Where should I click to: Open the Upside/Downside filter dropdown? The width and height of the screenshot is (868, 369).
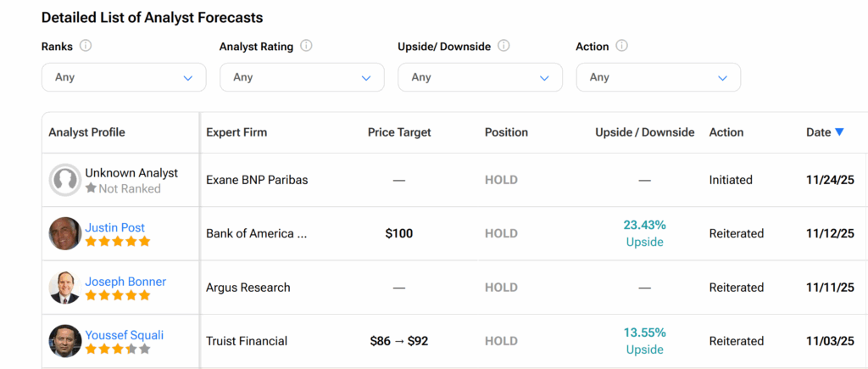(480, 77)
